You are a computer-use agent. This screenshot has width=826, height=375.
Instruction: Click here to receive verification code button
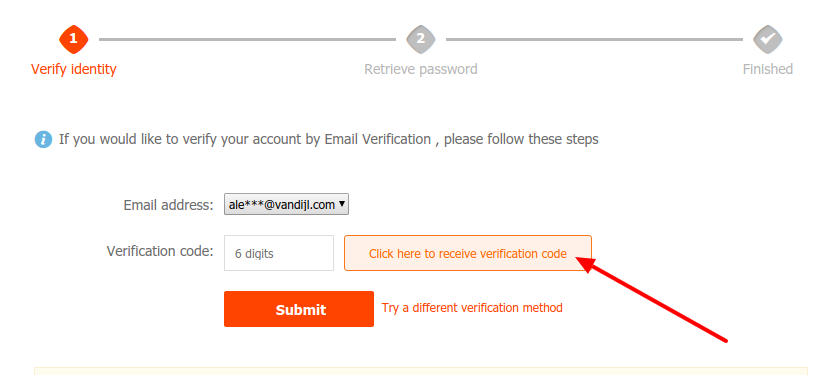click(x=468, y=253)
